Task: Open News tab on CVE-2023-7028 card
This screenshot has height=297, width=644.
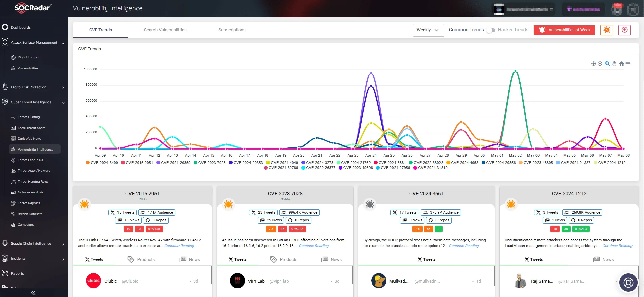Action: click(x=331, y=259)
